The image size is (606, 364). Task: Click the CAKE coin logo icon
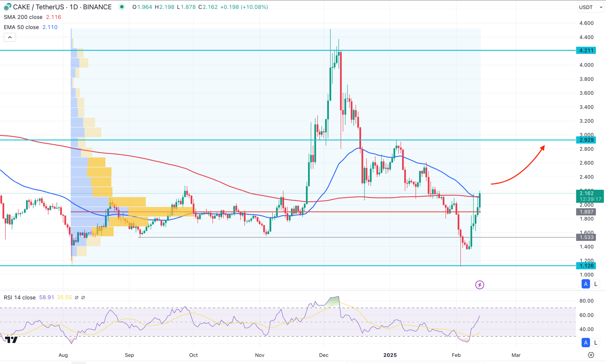pyautogui.click(x=8, y=6)
